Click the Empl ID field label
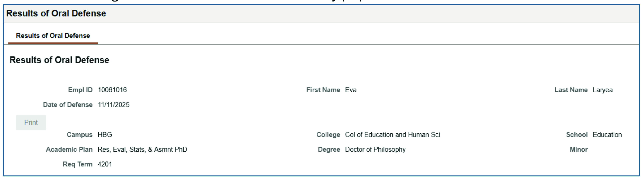This screenshot has height=180, width=644. pos(80,90)
